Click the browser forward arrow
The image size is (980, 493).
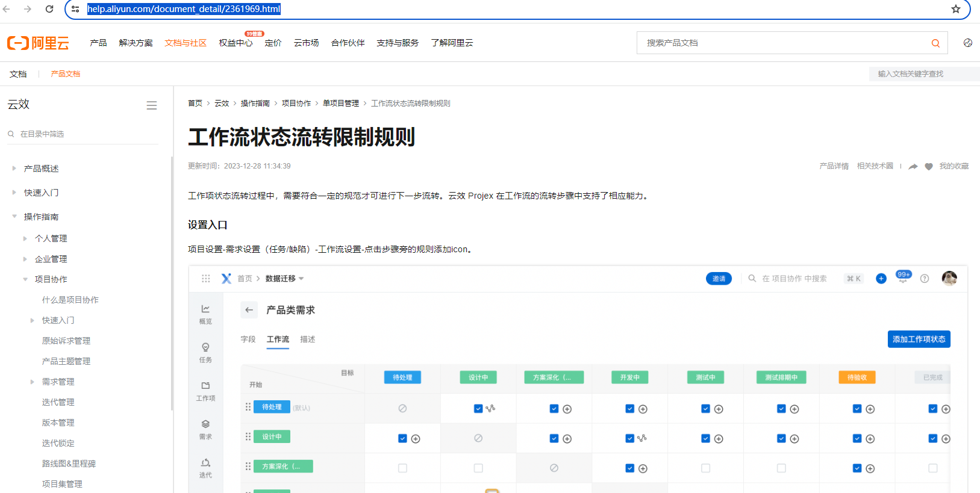tap(28, 9)
